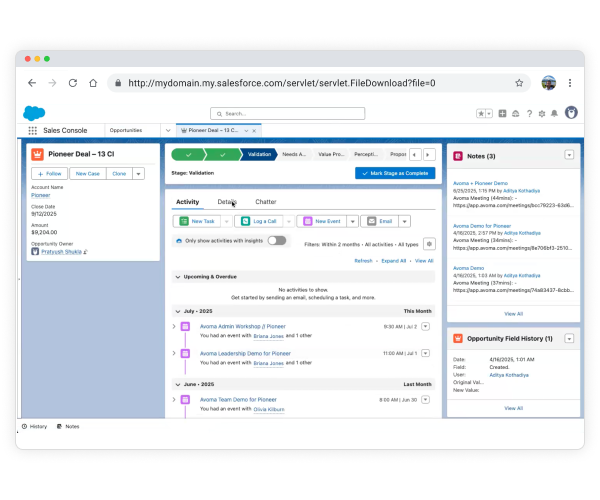Open the favorites list dropdown arrow
Image resolution: width=600 pixels, height=500 pixels.
coord(489,114)
